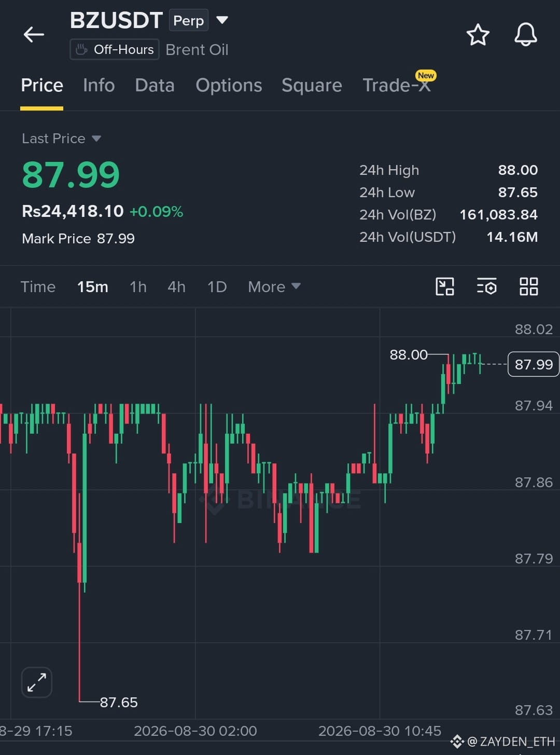
Task: Tap the 24h Low value 87.65
Action: 517,193
